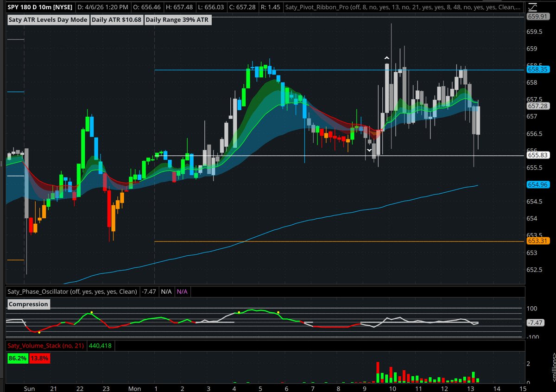Select the 659.91 price level bubble

[x=538, y=17]
